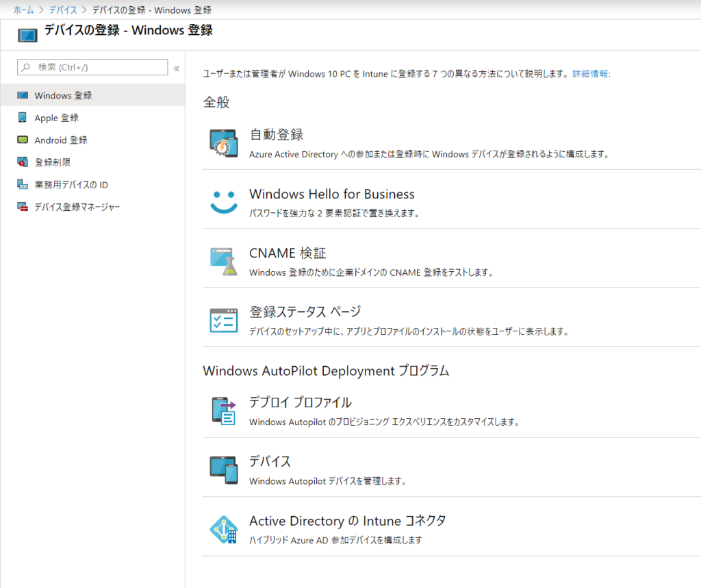The image size is (701, 588).
Task: Click the intro text about 7 つの異なる方法
Action: (x=386, y=74)
